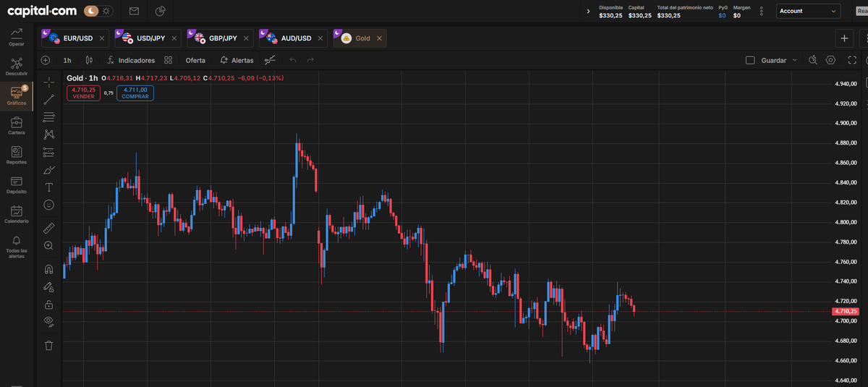Screen dimensions: 868x387
Task: Open the candlestick chart type menu
Action: 89,60
